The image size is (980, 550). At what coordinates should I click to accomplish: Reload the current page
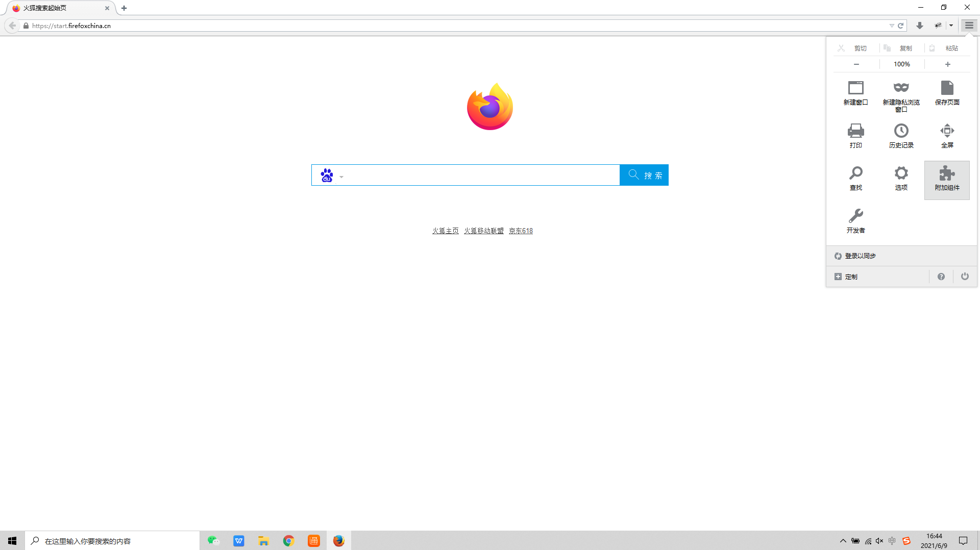[901, 26]
